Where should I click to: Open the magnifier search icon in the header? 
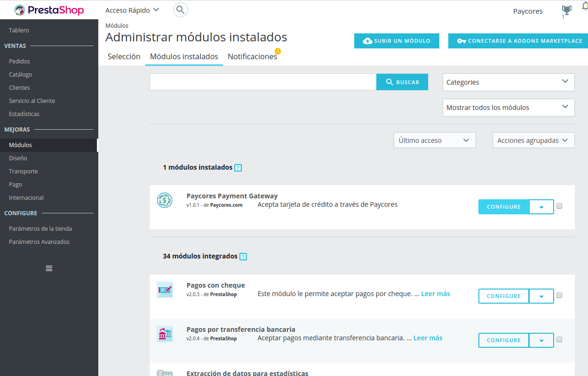181,10
